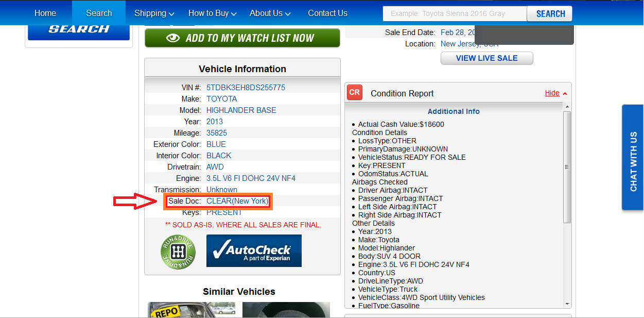
Task: Open the REPO similar vehicle thumbnail
Action: [192, 309]
